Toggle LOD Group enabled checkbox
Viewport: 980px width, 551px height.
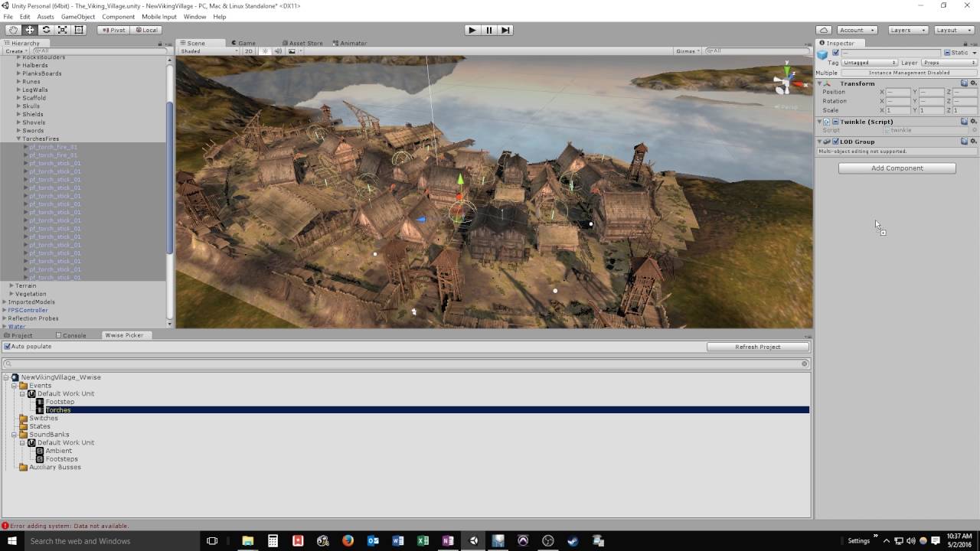click(836, 142)
